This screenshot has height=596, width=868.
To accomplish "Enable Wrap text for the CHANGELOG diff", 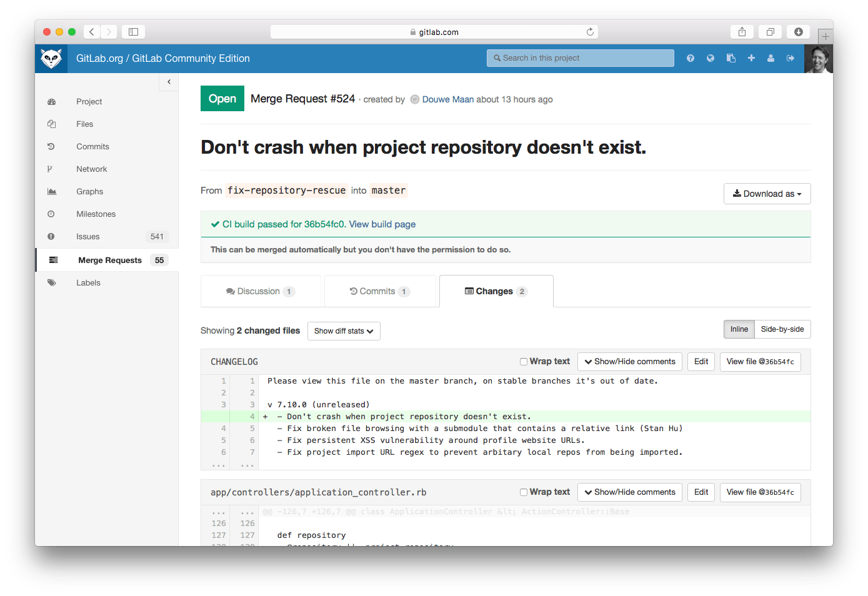I will [x=524, y=361].
